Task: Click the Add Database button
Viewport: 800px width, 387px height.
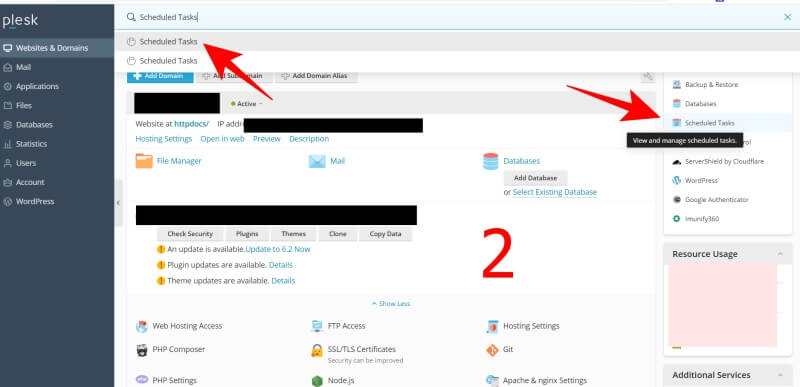Action: tap(535, 178)
